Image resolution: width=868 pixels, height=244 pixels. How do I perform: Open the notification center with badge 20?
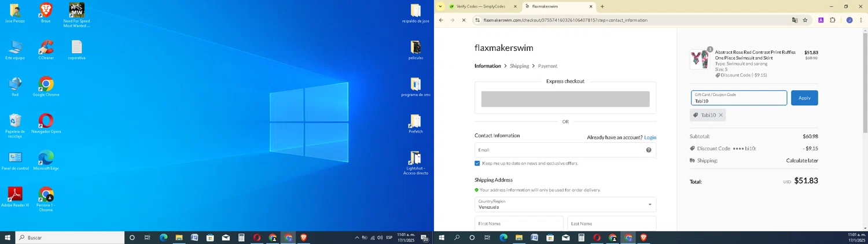pyautogui.click(x=424, y=238)
